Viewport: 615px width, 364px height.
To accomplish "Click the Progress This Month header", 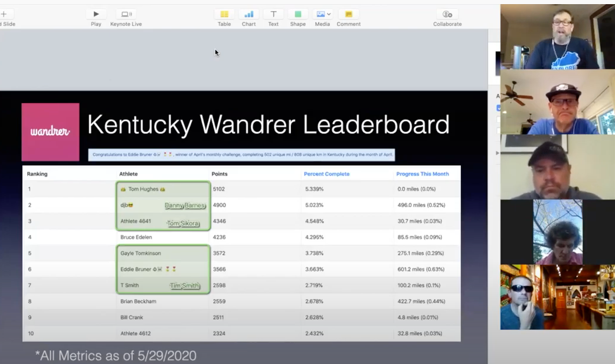I will point(423,174).
